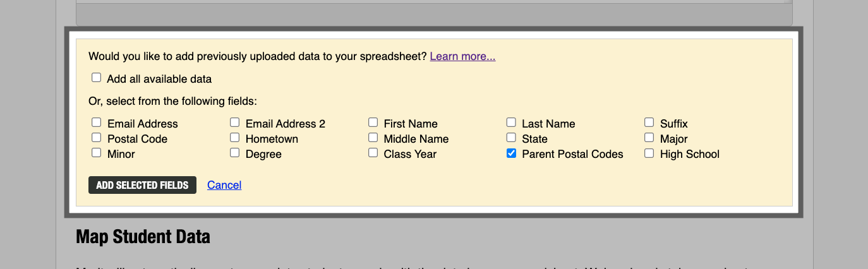Uncheck the Parent Postal Codes checkbox
The width and height of the screenshot is (868, 269).
click(512, 153)
